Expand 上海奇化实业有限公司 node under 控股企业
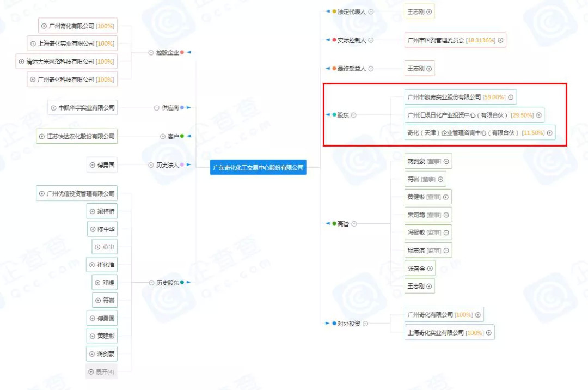This screenshot has width=588, height=390. tap(33, 44)
